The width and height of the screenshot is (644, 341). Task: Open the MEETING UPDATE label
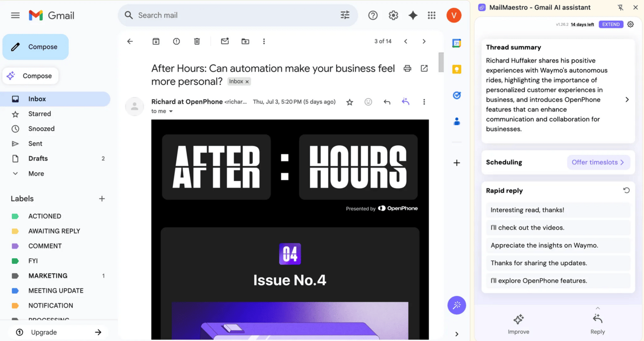pyautogui.click(x=55, y=291)
